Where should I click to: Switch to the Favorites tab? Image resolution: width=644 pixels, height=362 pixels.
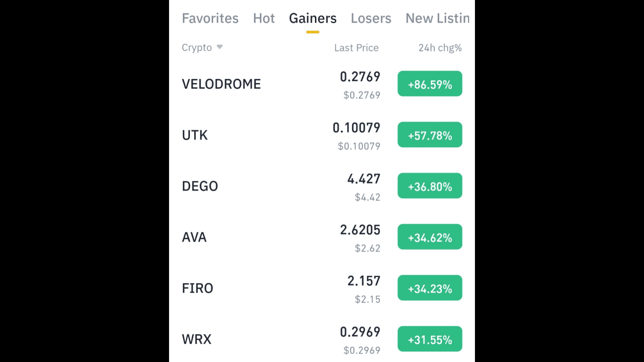(210, 18)
